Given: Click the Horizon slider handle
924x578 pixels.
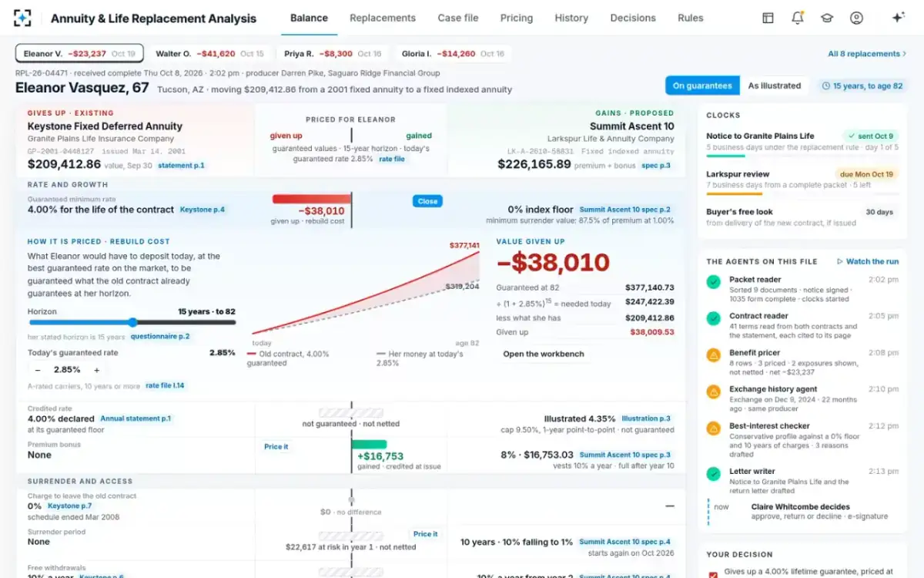Looking at the screenshot, I should (132, 322).
